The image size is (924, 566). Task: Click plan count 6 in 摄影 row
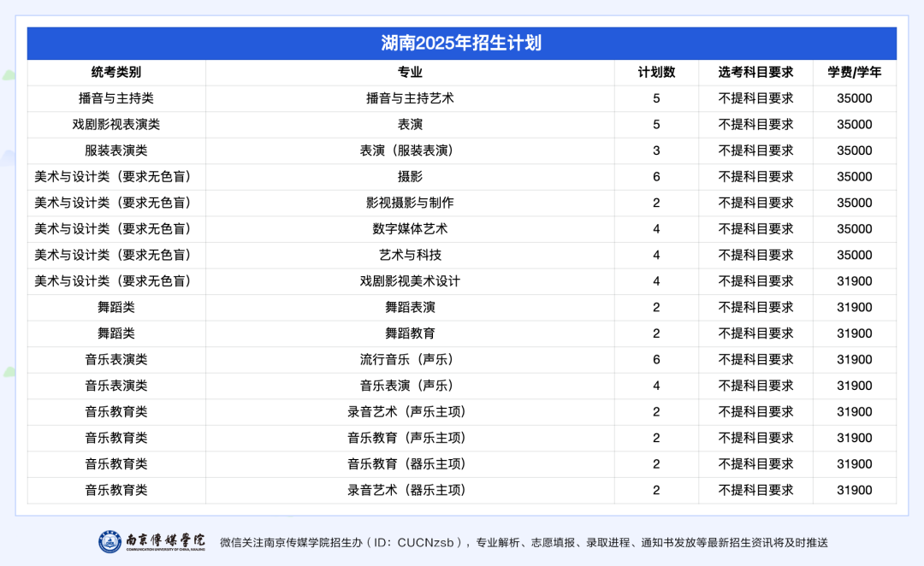click(x=656, y=177)
